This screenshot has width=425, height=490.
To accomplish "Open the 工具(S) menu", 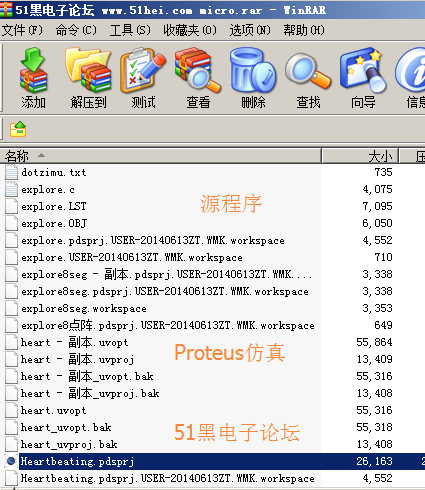I will pos(130,30).
